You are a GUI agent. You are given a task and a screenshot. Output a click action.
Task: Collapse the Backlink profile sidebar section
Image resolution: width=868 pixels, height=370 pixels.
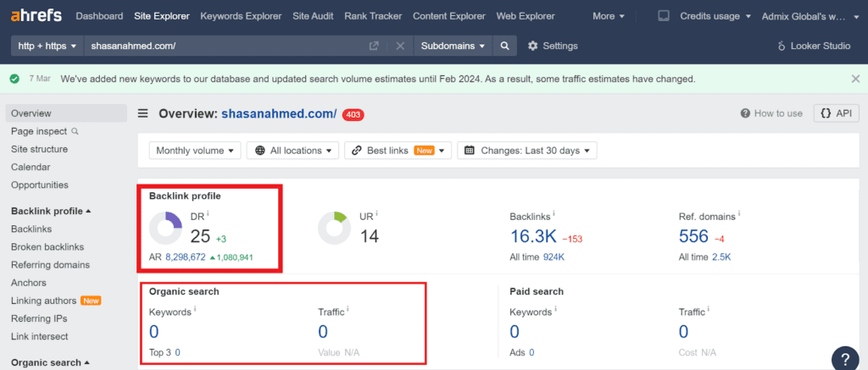[51, 211]
